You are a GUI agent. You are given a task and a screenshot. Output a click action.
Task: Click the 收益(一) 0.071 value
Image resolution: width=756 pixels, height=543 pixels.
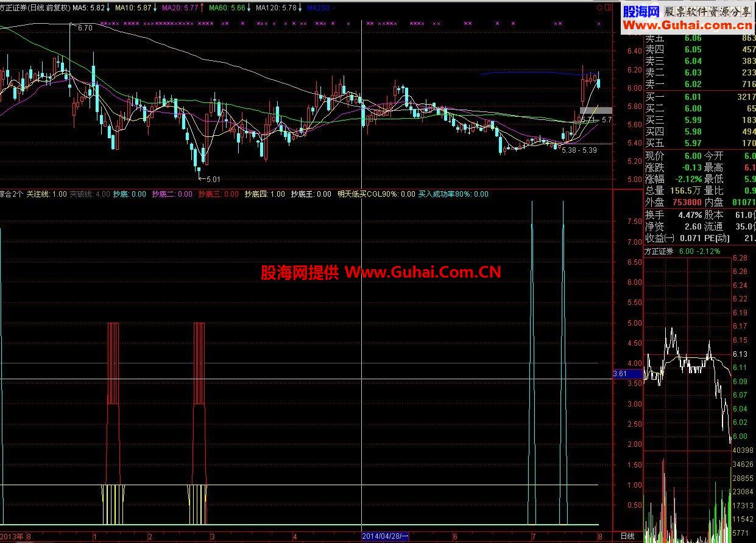pyautogui.click(x=690, y=238)
